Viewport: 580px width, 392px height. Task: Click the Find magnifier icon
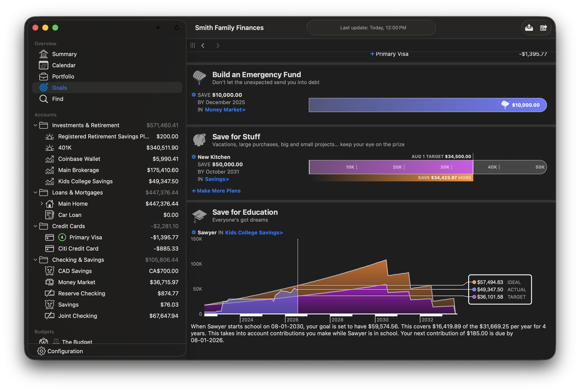43,99
